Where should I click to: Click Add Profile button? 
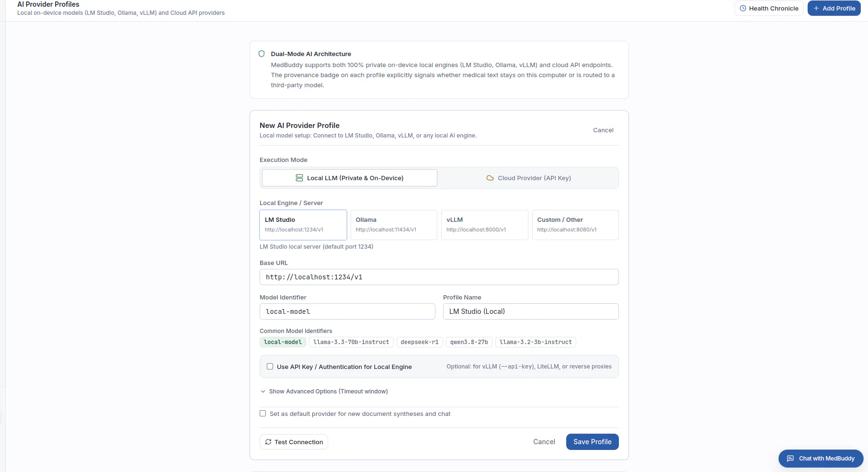point(834,8)
